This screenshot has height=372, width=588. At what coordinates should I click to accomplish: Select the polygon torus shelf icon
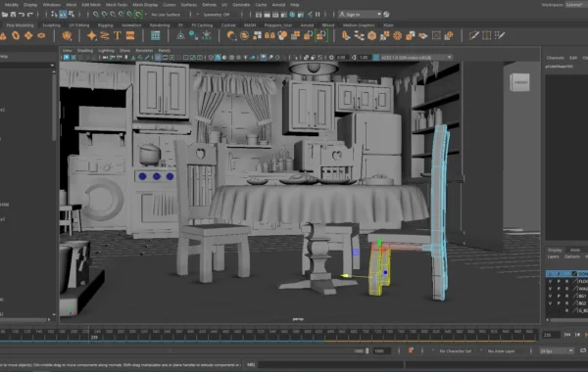click(16, 35)
